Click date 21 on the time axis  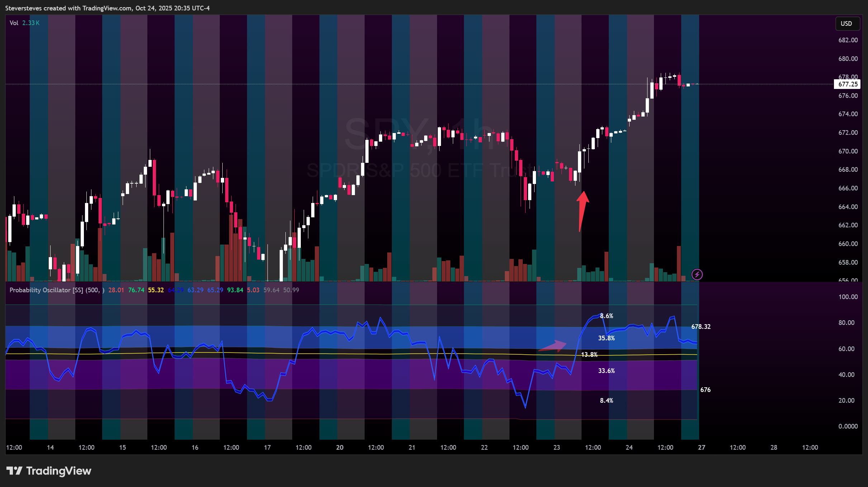(412, 448)
